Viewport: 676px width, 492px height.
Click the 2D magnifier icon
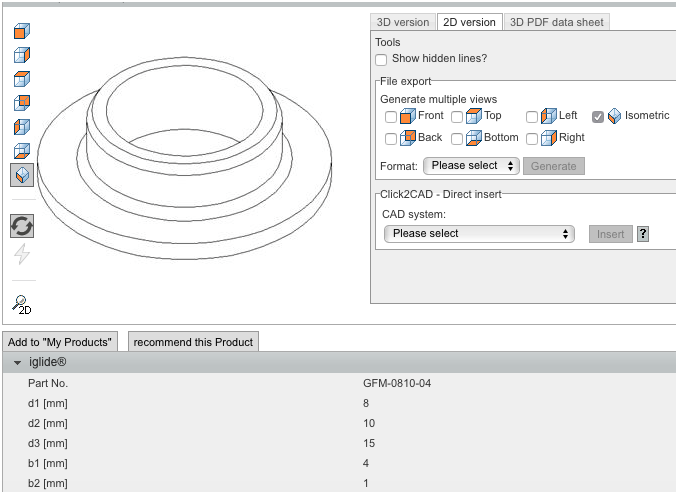pos(21,303)
